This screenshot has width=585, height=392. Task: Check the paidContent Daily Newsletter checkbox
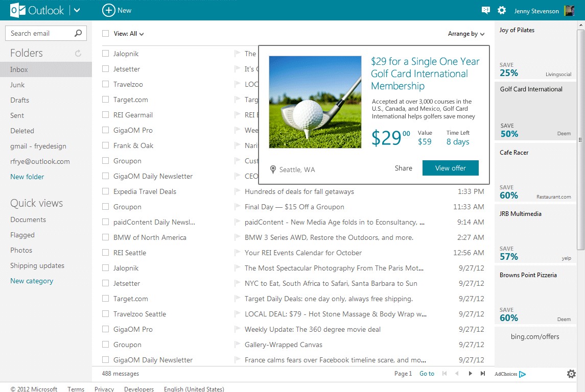tap(106, 222)
